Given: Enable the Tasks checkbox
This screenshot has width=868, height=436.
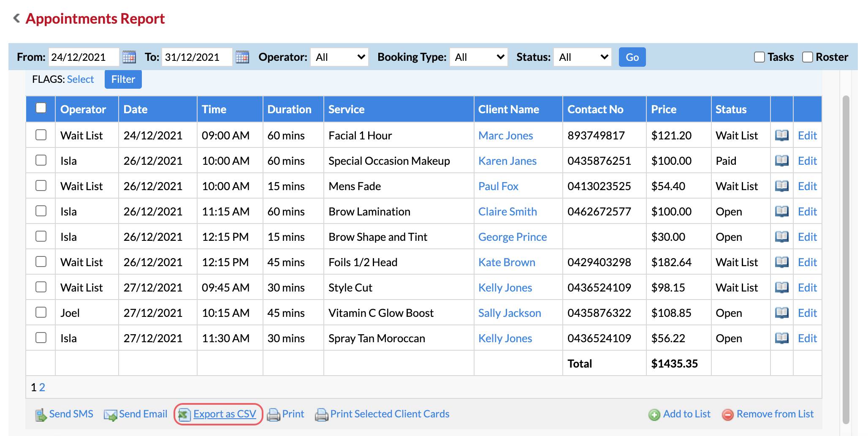Looking at the screenshot, I should tap(759, 57).
